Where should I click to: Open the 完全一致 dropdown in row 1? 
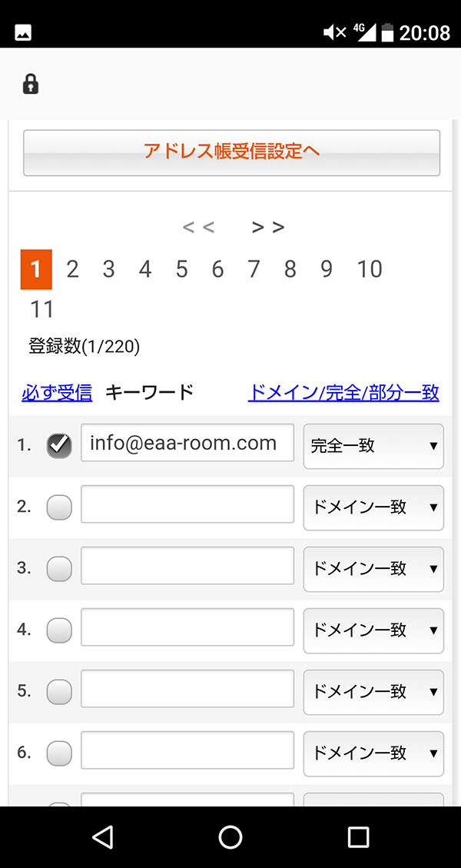pyautogui.click(x=373, y=446)
